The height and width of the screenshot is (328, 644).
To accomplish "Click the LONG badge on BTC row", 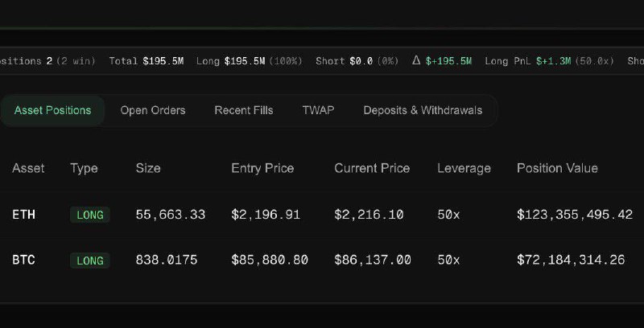I will (x=89, y=260).
